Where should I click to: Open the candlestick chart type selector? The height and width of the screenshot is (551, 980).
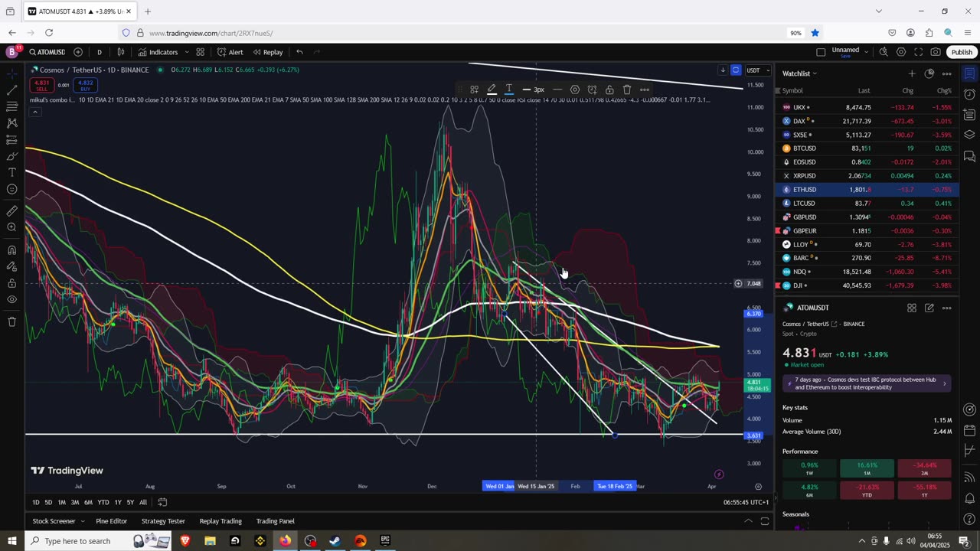pos(120,52)
